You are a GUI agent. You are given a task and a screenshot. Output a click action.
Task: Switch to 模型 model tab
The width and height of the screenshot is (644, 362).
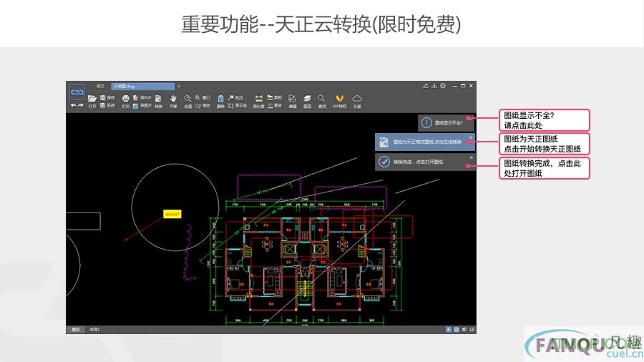76,330
